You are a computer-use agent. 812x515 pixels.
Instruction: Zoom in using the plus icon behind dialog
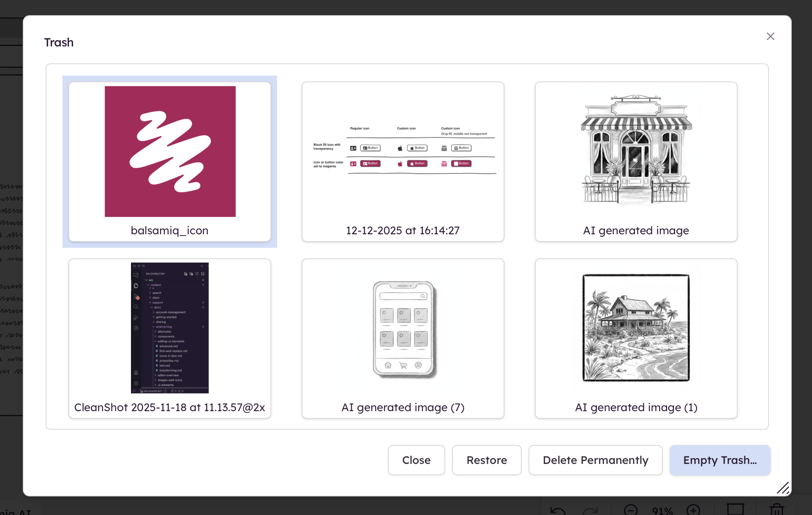point(693,510)
